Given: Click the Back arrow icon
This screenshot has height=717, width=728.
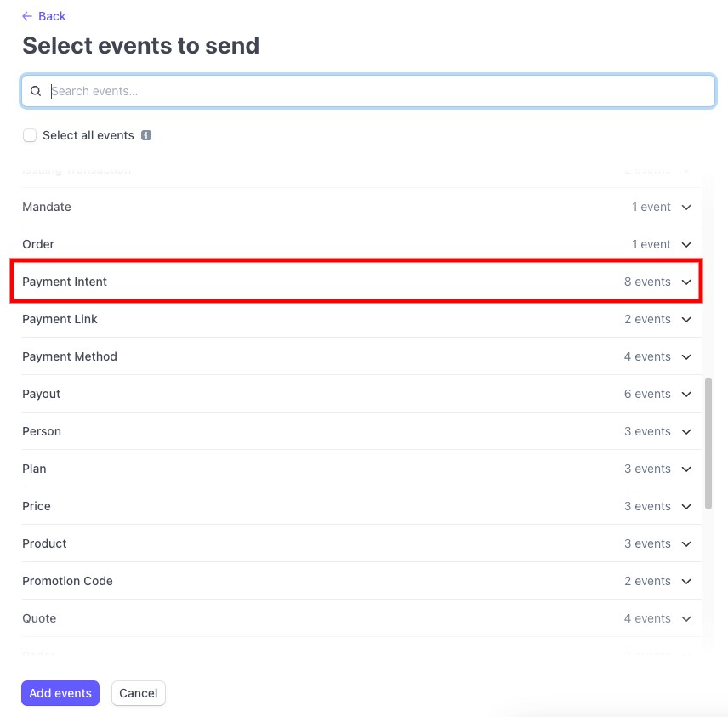Looking at the screenshot, I should click(27, 16).
